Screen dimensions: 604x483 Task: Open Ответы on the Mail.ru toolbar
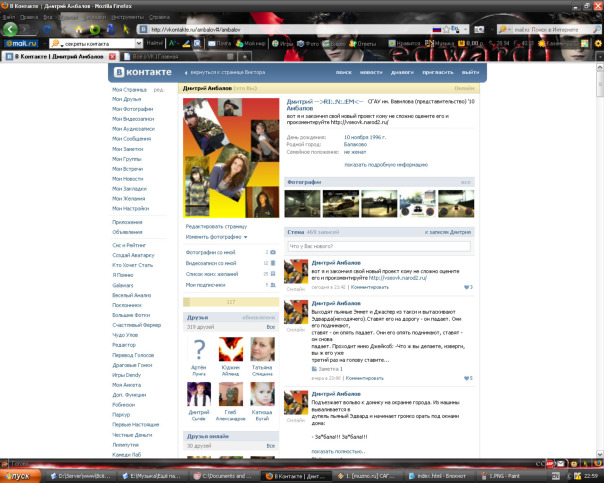362,44
